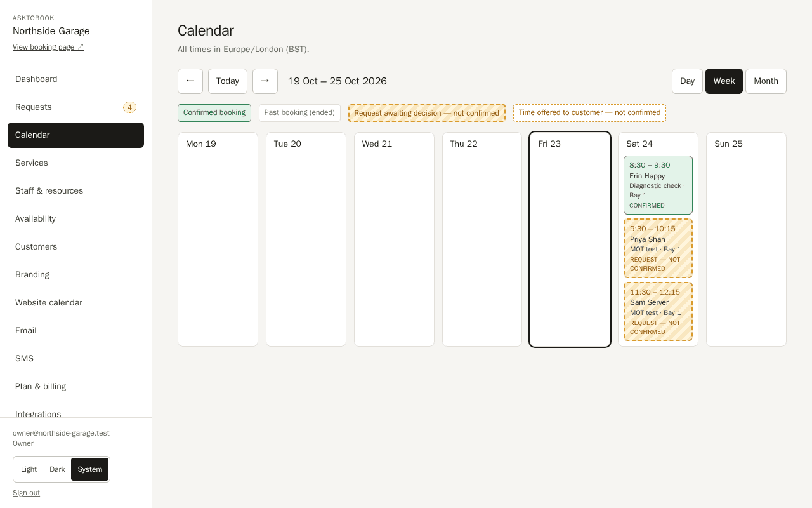812x508 pixels.
Task: Go to the previous week arrow
Action: click(190, 81)
